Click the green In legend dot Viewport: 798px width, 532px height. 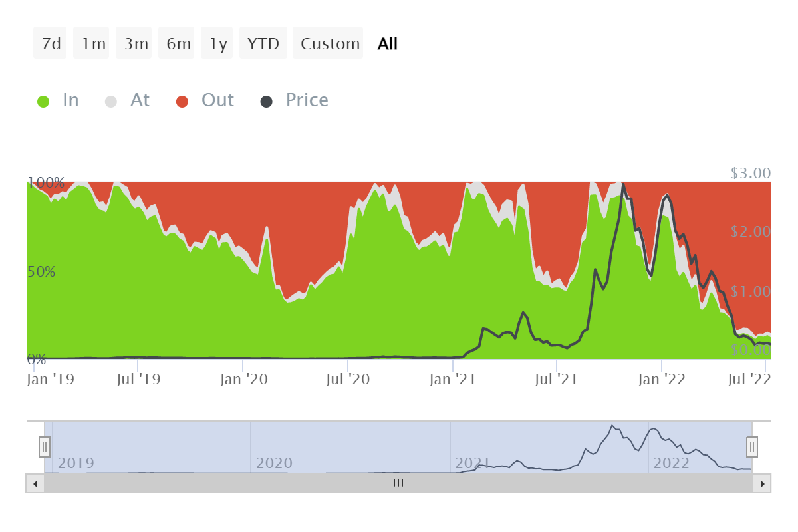point(43,102)
